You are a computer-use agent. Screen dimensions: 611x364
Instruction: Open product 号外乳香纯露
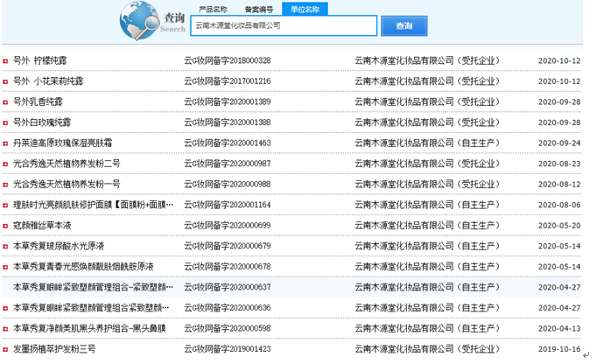coord(38,102)
